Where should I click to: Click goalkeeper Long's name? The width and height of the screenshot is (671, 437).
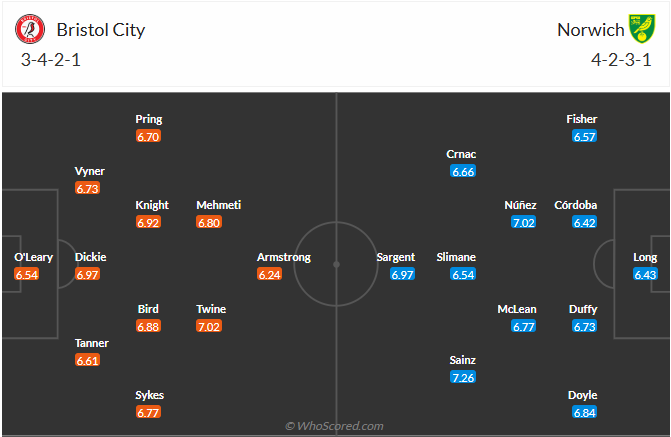(x=646, y=257)
